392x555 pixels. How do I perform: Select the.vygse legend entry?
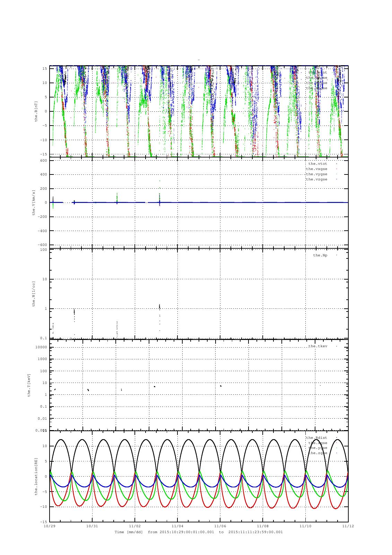coord(316,174)
